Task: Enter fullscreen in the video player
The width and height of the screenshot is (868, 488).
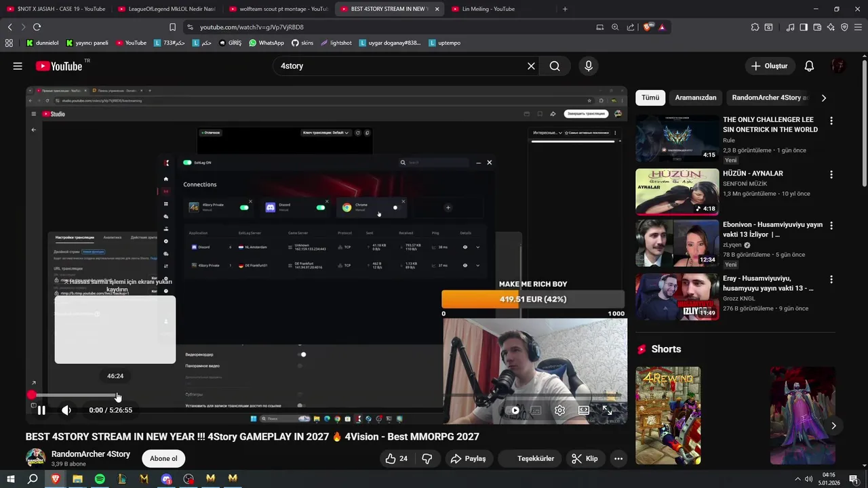Action: tap(607, 410)
